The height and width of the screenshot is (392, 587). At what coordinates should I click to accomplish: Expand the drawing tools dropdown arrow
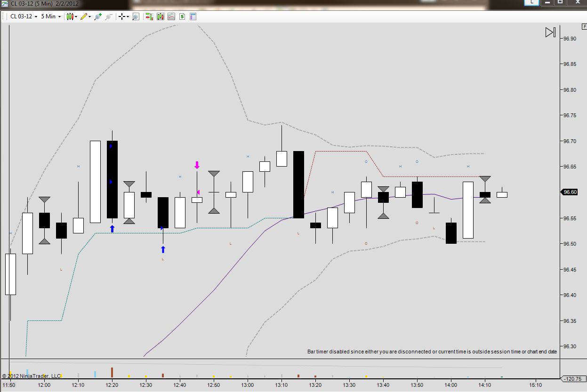90,16
